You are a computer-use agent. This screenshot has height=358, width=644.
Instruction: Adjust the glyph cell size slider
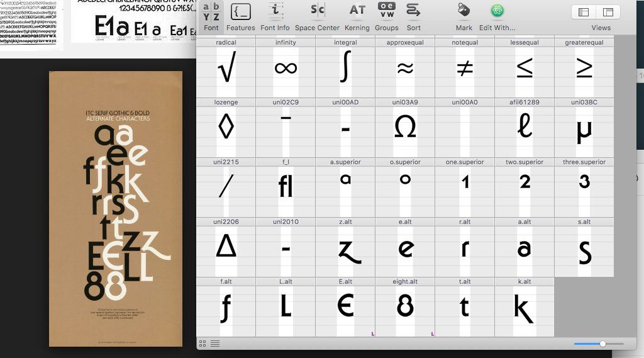point(602,344)
